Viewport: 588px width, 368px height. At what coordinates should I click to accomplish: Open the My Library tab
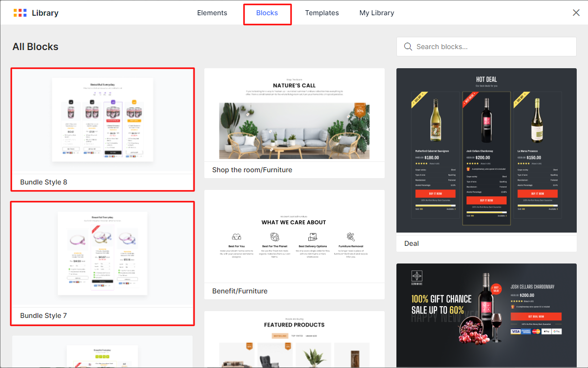pos(377,13)
